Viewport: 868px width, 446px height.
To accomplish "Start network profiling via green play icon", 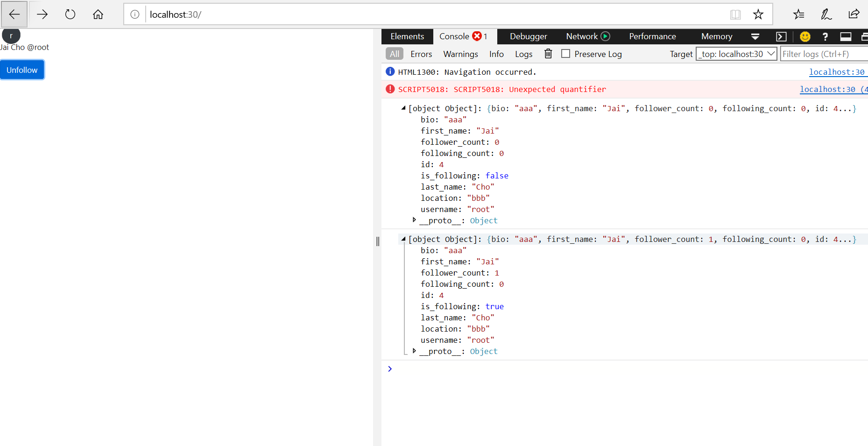I will tap(606, 36).
